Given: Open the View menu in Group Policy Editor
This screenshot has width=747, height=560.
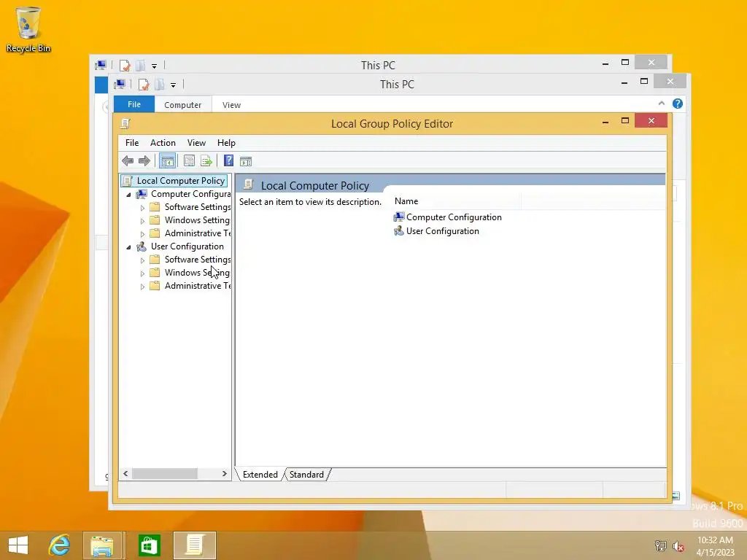Looking at the screenshot, I should coord(196,143).
